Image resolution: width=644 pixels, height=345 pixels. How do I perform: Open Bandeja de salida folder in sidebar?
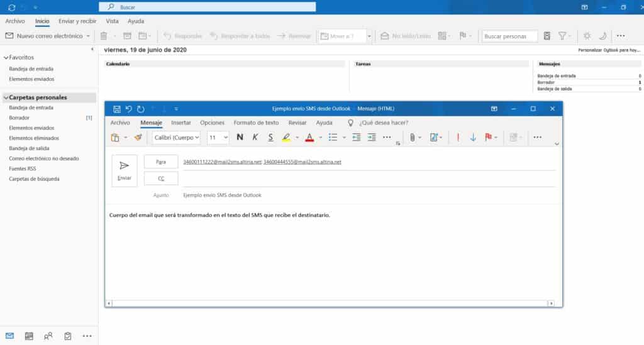pyautogui.click(x=29, y=148)
